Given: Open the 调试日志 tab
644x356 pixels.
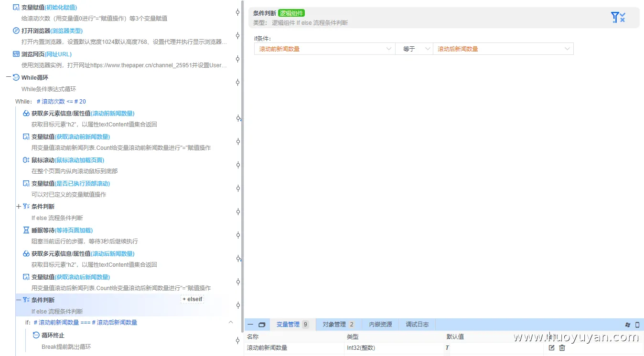Looking at the screenshot, I should pyautogui.click(x=417, y=324).
